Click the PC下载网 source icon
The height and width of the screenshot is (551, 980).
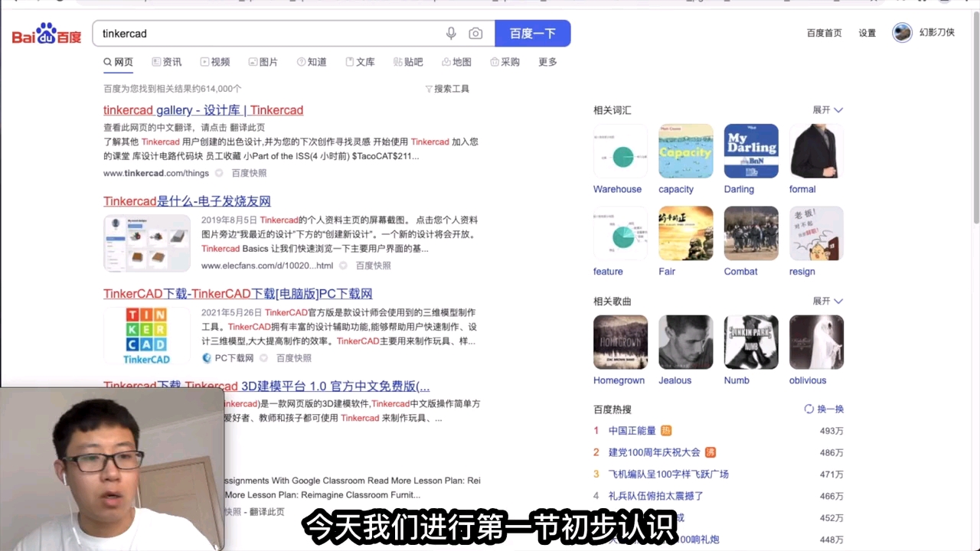207,358
